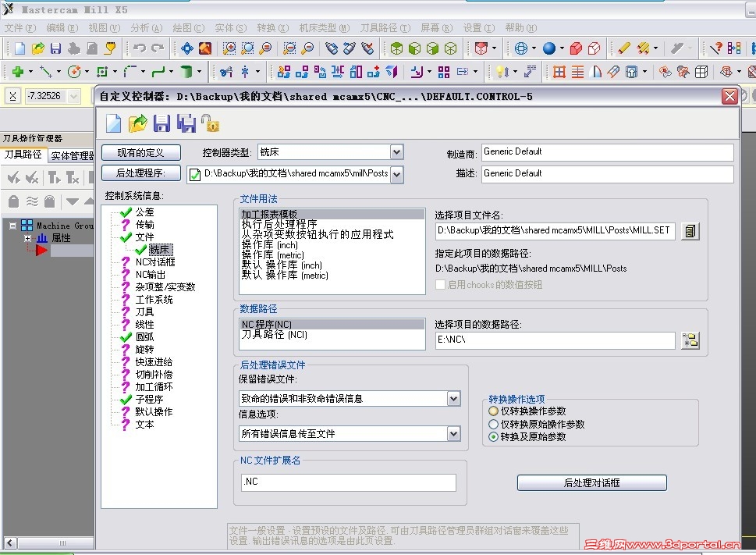756x555 pixels.
Task: Select 默认操作 in control tree
Action: point(154,412)
